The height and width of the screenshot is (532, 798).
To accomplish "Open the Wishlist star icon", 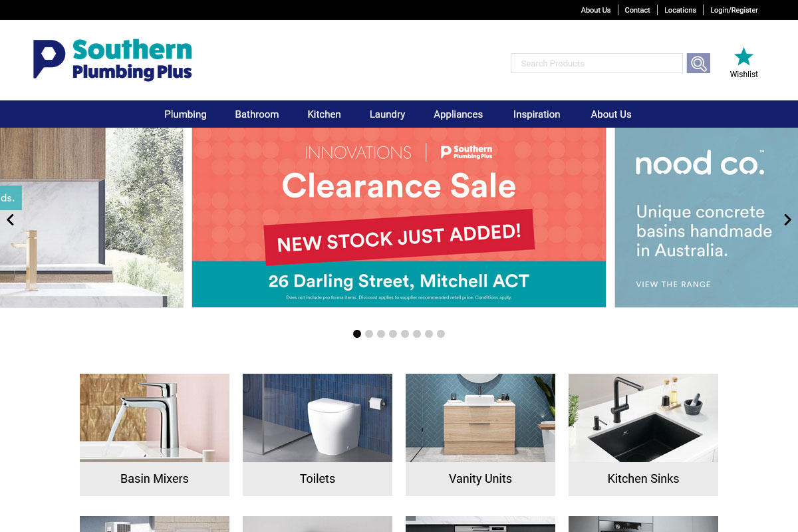I will click(x=743, y=57).
